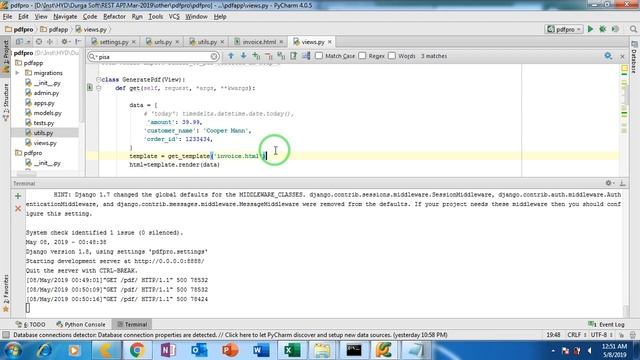Switch to settings.py editor tab
This screenshot has height=360, width=640.
pos(113,42)
